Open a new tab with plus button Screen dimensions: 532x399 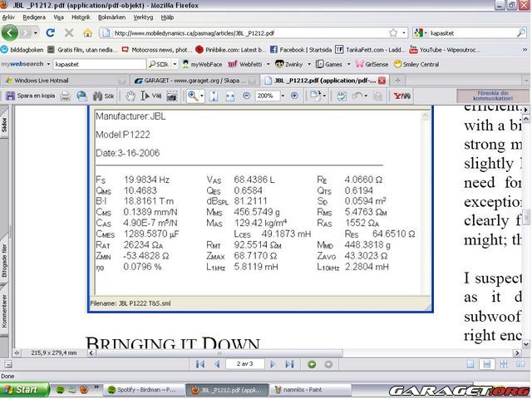coord(397,81)
